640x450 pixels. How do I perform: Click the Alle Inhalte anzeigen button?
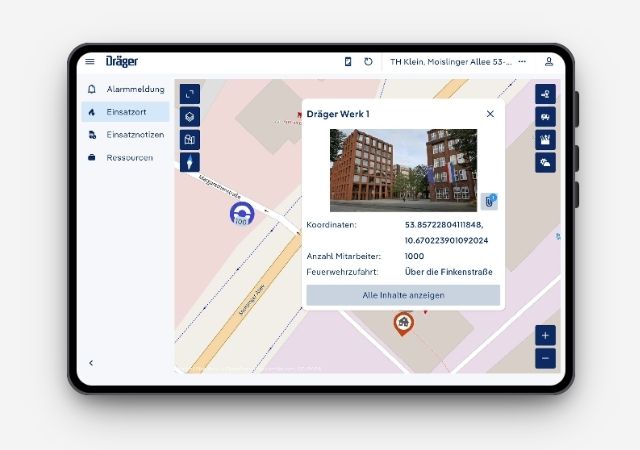coord(403,295)
